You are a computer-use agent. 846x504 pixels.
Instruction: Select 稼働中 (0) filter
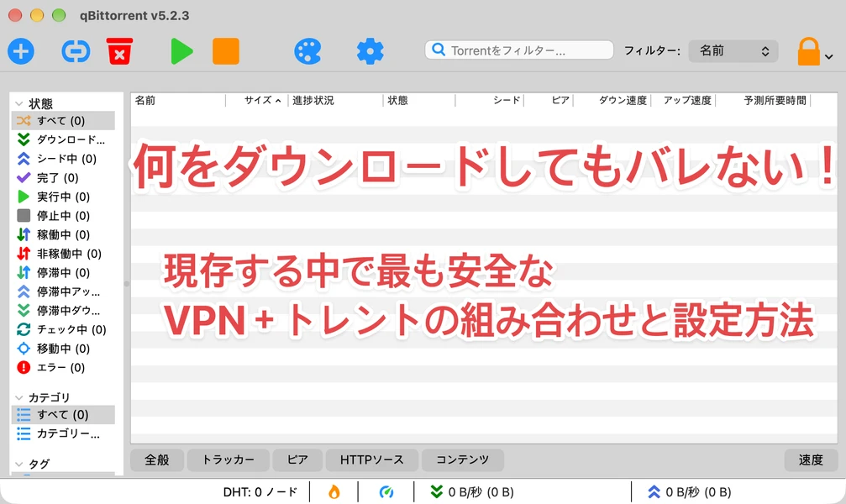pos(63,234)
